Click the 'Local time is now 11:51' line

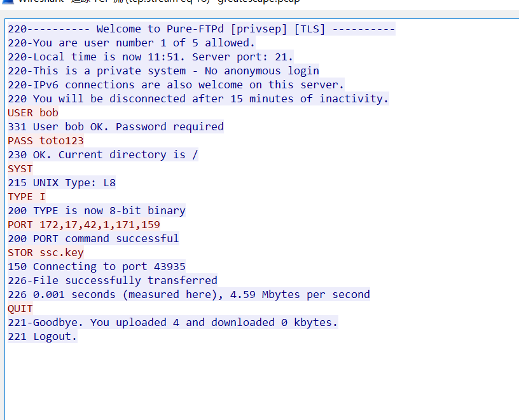click(x=151, y=57)
